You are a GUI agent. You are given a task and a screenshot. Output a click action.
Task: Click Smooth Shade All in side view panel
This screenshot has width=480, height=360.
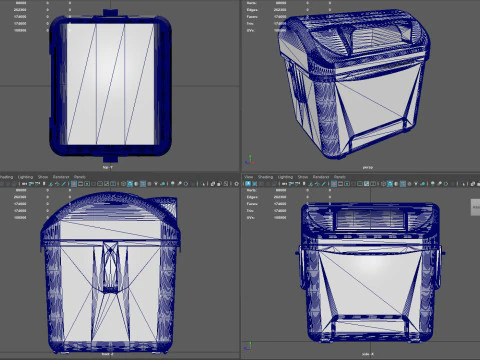point(390,184)
